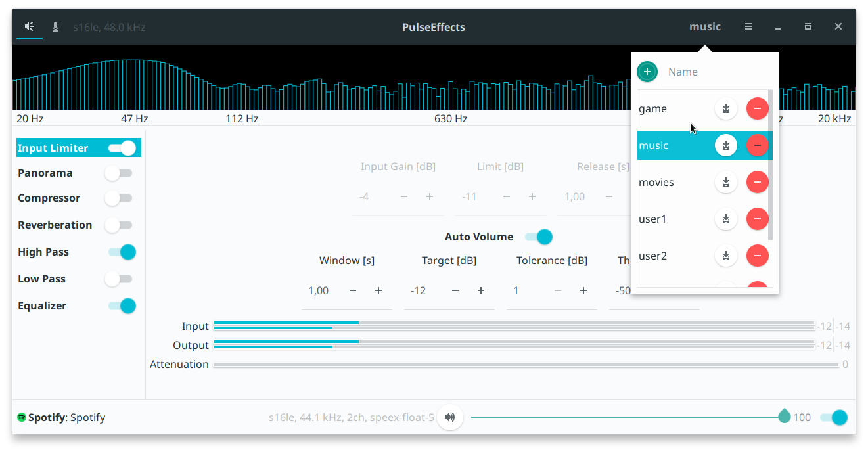The image size is (868, 452).
Task: Decrease Input Gain dB with minus
Action: click(x=404, y=196)
